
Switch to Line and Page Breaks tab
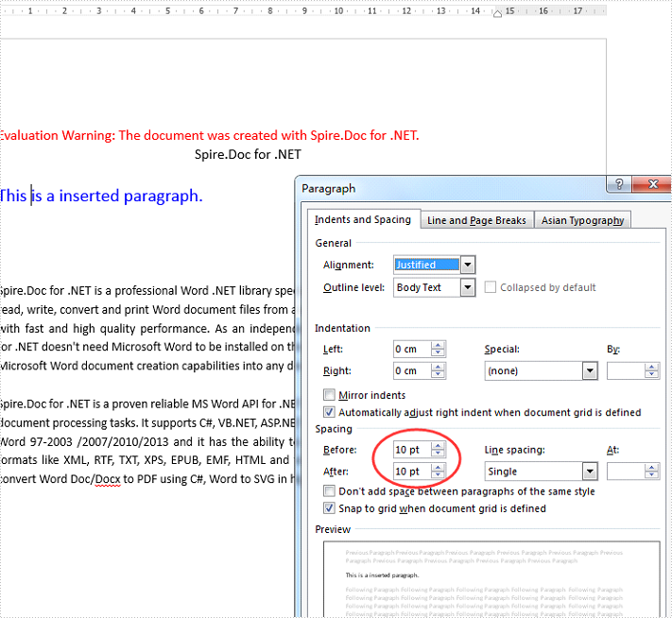click(476, 220)
